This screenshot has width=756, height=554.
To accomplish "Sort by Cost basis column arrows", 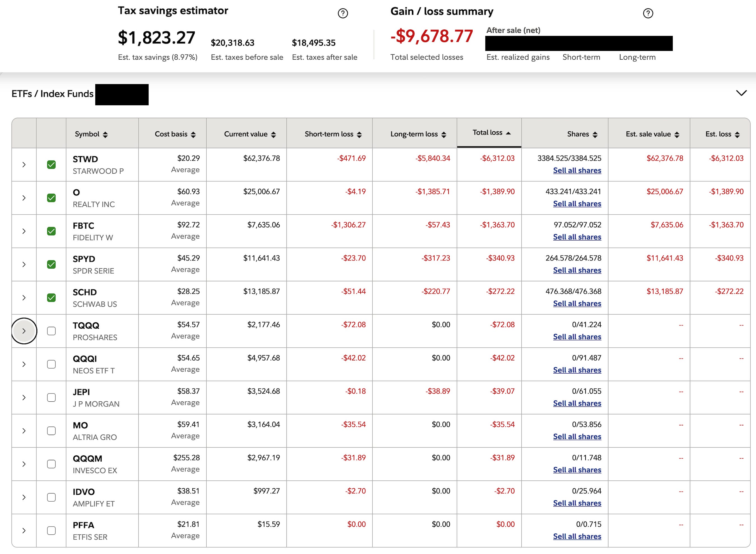I will (x=193, y=134).
